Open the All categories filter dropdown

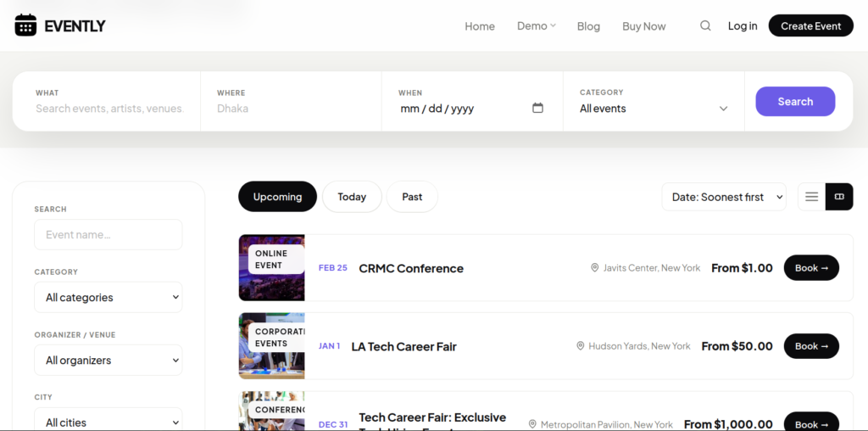tap(108, 298)
